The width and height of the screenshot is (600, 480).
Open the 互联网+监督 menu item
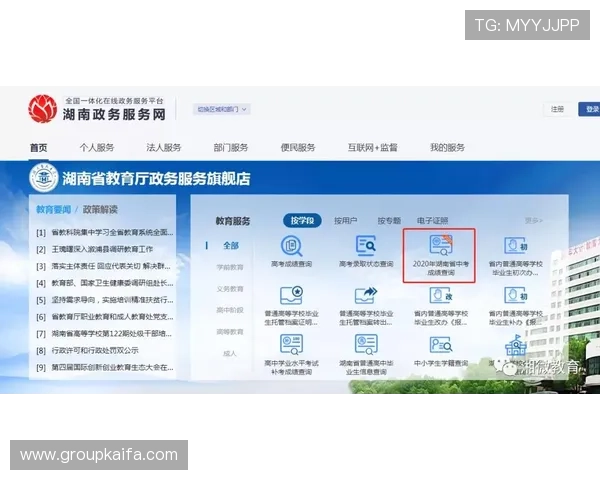pos(372,148)
